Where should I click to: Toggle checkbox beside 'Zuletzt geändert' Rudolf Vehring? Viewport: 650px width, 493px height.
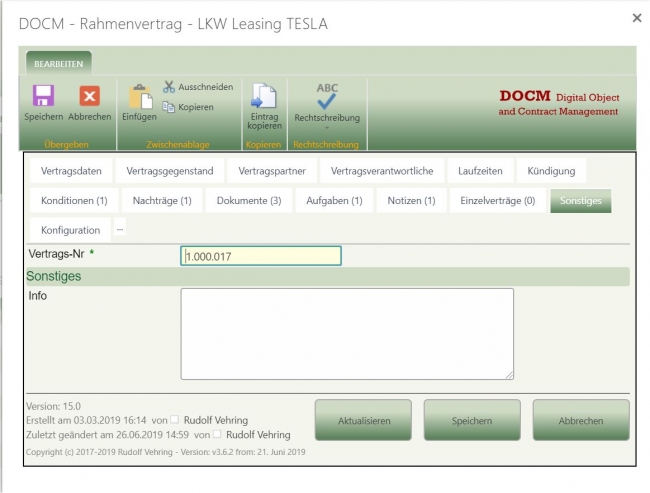217,434
